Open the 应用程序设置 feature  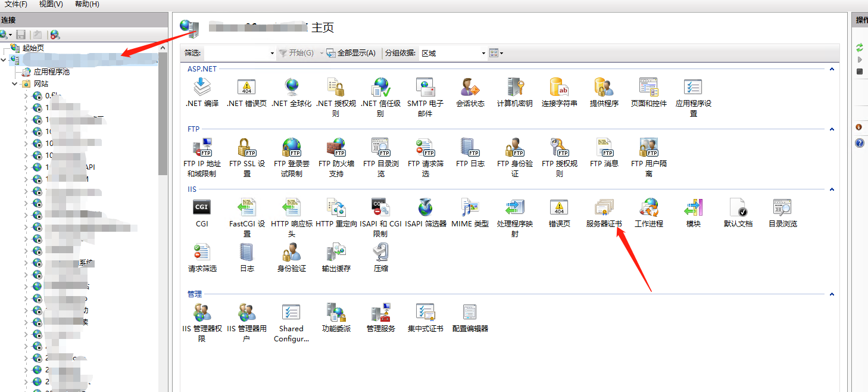694,98
